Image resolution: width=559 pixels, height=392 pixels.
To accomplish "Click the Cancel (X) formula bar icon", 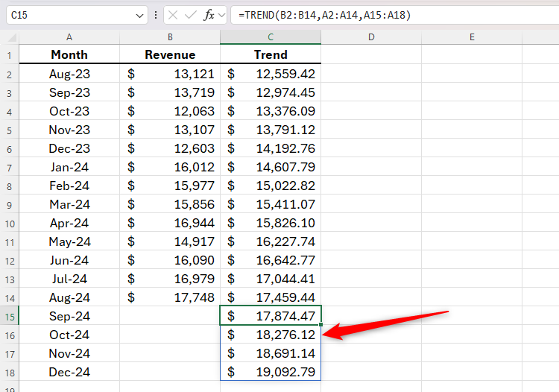I will pos(173,15).
